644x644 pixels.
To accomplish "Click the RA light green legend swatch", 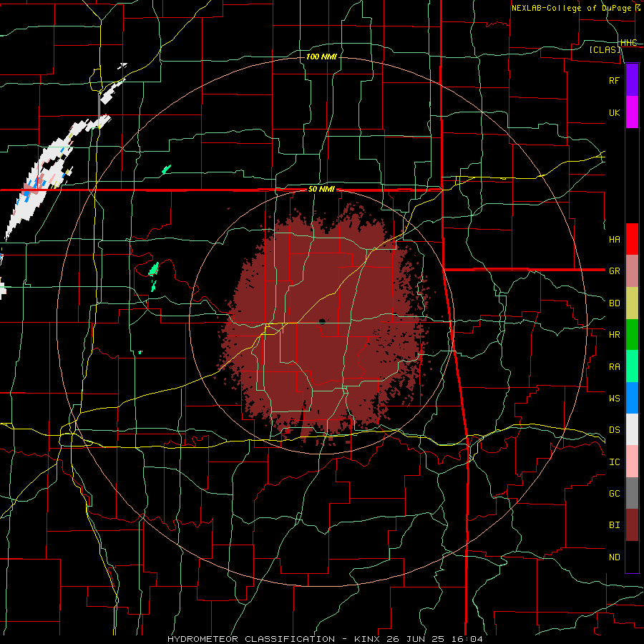I will coord(632,366).
